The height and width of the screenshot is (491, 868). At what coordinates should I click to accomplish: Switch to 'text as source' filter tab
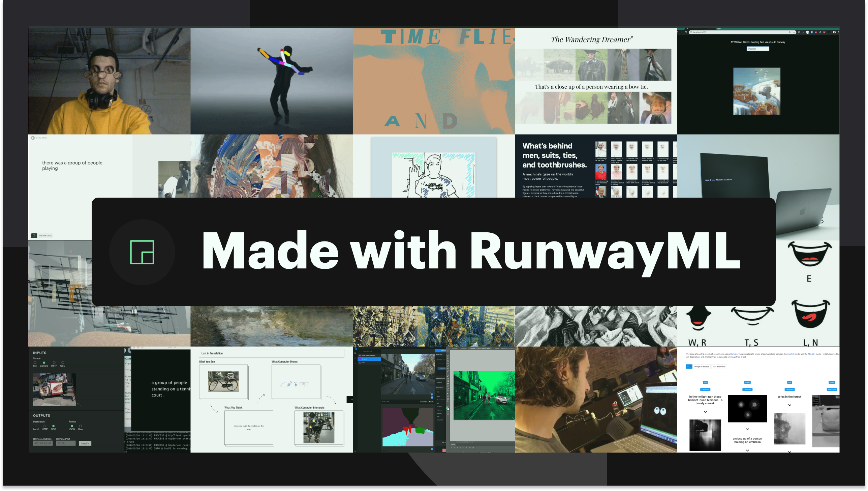coord(719,367)
